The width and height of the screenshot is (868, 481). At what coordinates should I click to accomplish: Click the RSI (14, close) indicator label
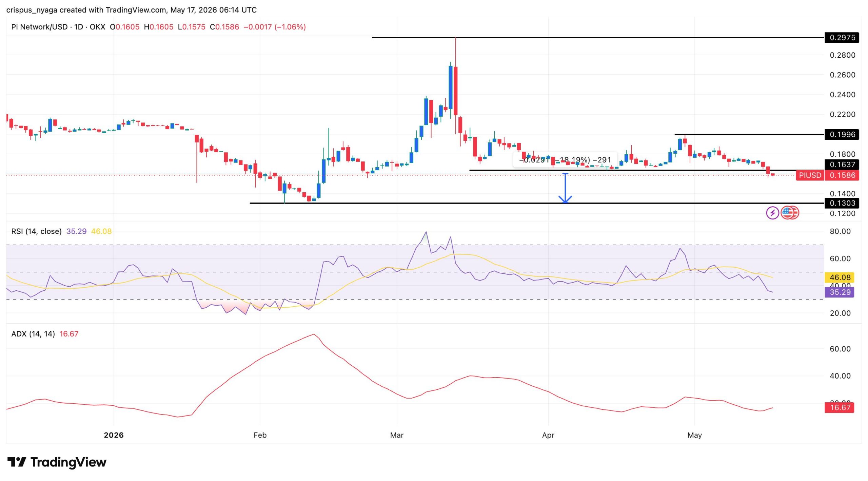(x=36, y=231)
